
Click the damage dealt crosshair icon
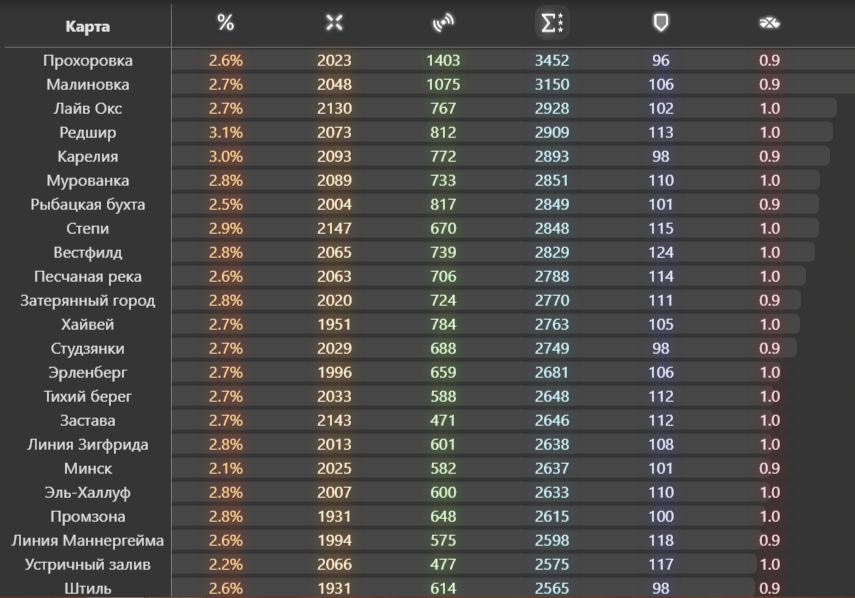(334, 24)
